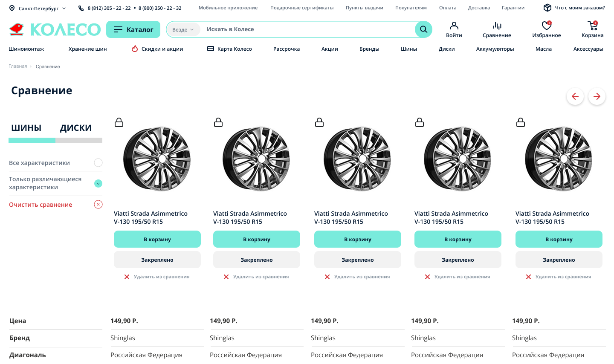
Task: Add the fifth product with В корзину
Action: pos(559,239)
